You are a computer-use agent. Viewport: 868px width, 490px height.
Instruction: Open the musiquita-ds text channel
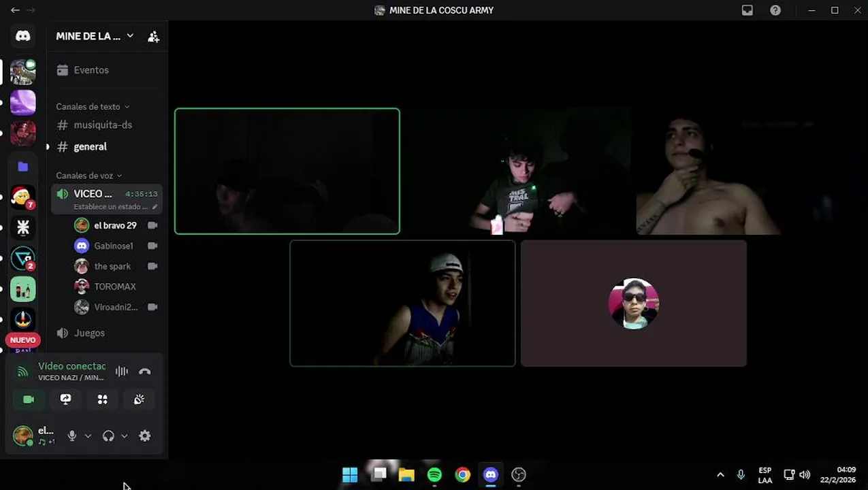[106, 125]
